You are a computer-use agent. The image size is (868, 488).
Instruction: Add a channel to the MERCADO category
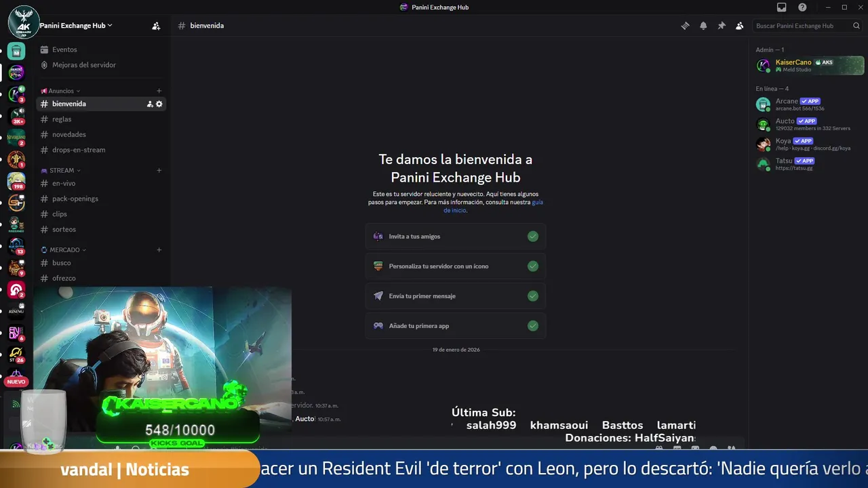[x=159, y=249]
